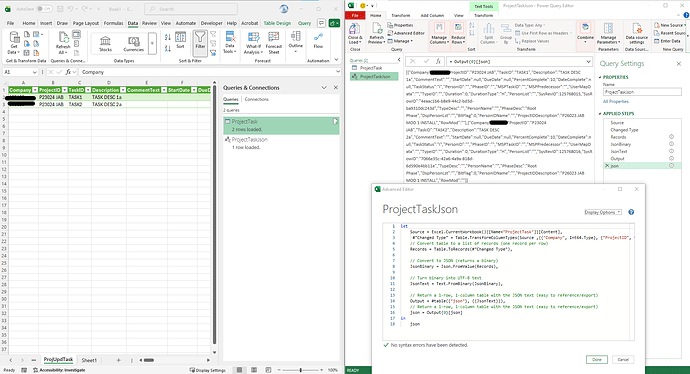Click Enter Data in Power Query

pos(667,41)
